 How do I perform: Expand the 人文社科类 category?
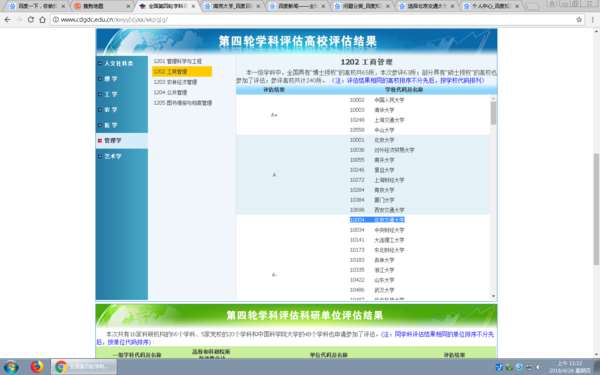pyautogui.click(x=119, y=63)
